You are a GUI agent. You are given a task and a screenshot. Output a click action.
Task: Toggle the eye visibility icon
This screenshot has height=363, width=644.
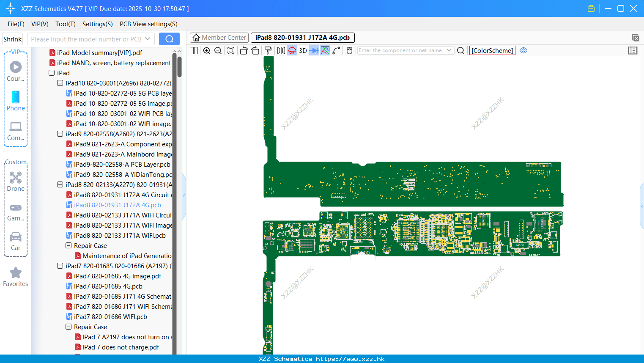tap(523, 50)
